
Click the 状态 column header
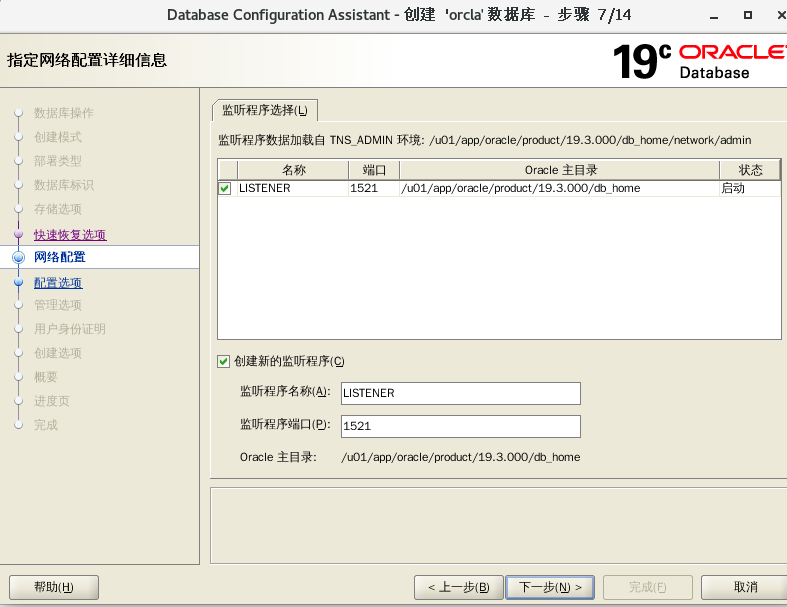[750, 170]
